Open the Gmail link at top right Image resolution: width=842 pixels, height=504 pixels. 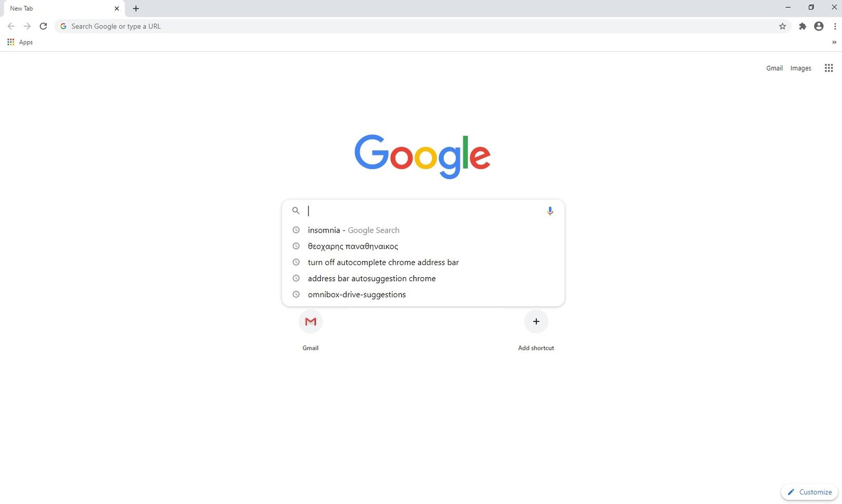click(x=774, y=68)
